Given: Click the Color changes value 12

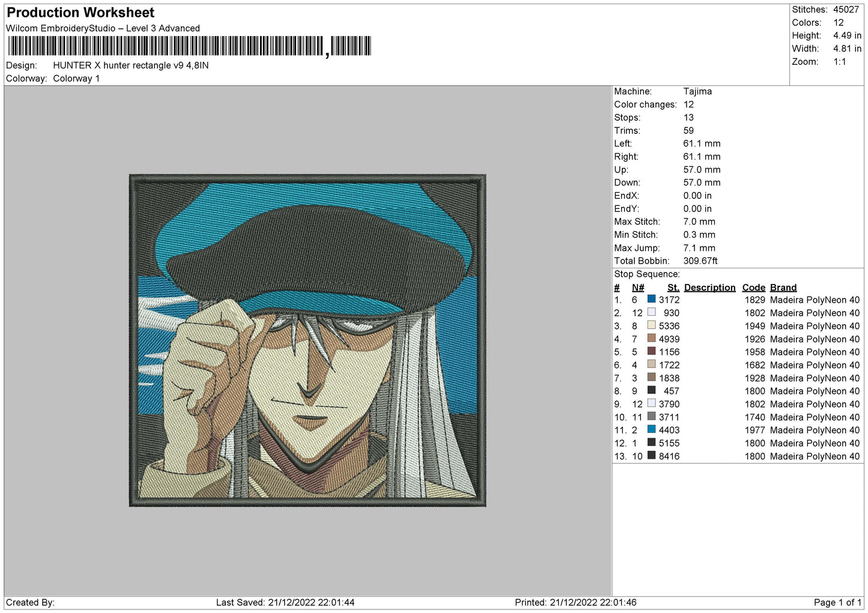Looking at the screenshot, I should (688, 104).
